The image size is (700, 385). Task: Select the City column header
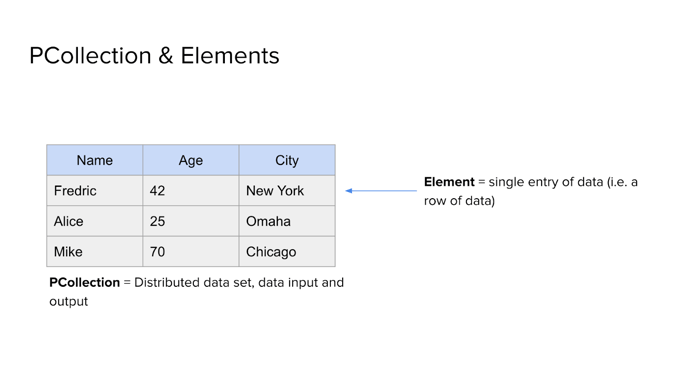(287, 160)
